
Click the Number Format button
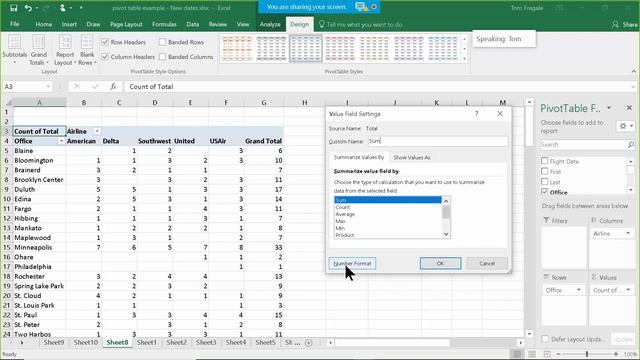pyautogui.click(x=352, y=263)
